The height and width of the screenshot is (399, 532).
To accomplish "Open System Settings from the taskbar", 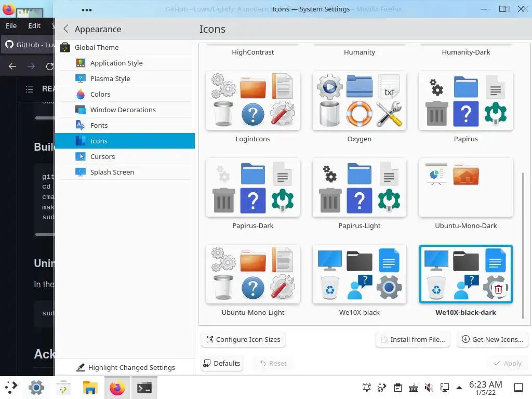I will pyautogui.click(x=36, y=388).
